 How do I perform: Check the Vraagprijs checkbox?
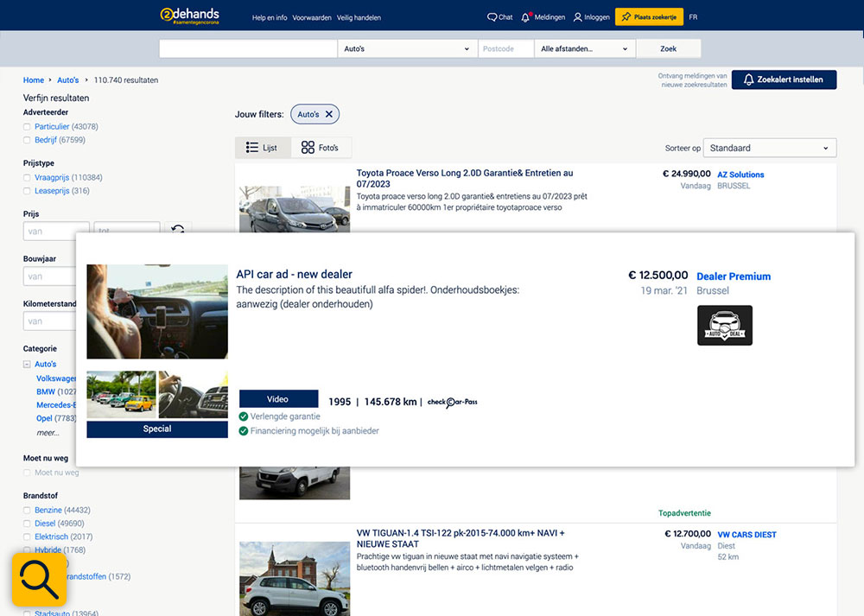pos(27,177)
